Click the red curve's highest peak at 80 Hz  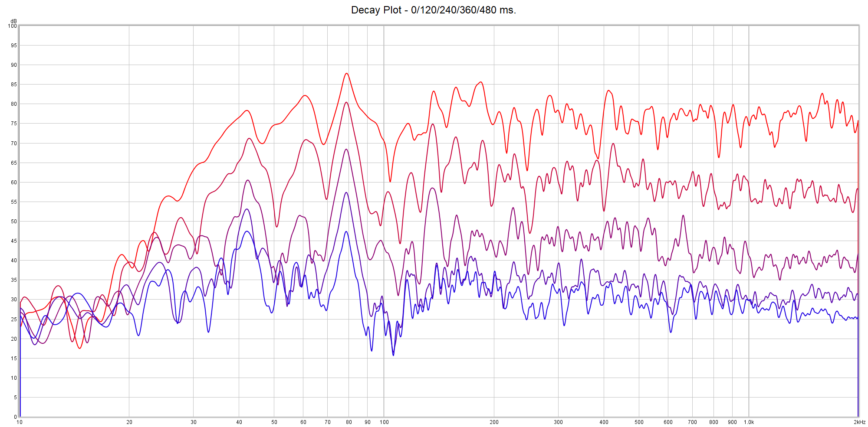346,73
